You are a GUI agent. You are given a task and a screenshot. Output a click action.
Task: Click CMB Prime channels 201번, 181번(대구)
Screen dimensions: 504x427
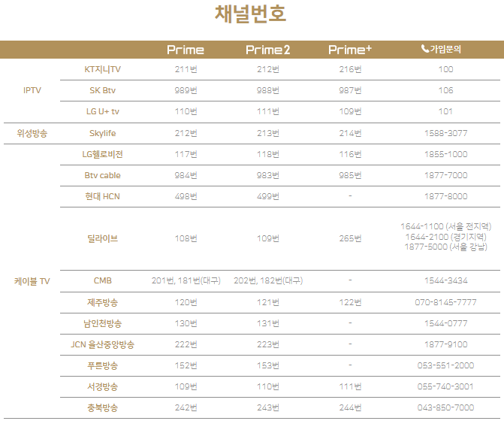tap(186, 280)
